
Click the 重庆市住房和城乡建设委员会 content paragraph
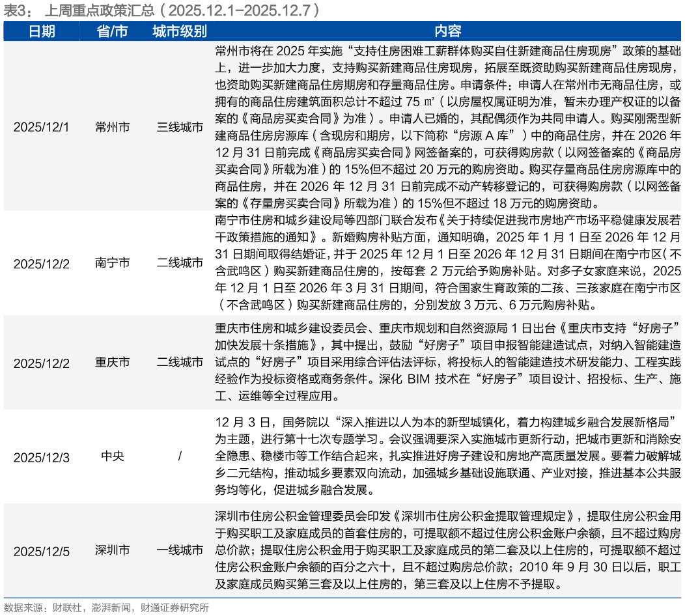click(448, 362)
